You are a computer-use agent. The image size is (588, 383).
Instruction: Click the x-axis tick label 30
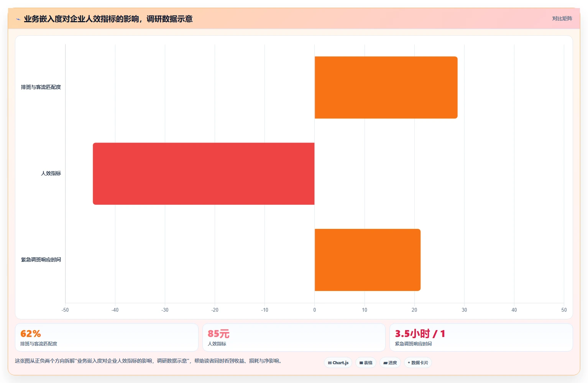464,310
